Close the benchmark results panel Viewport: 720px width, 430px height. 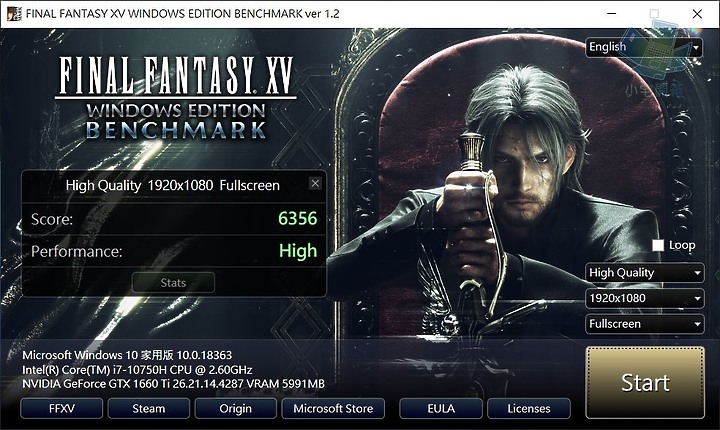point(315,184)
